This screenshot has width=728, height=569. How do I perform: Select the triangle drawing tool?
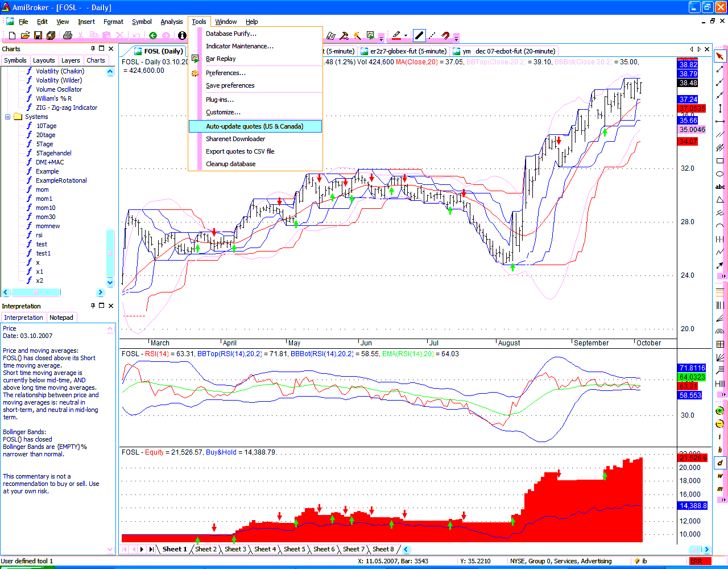coord(720,200)
